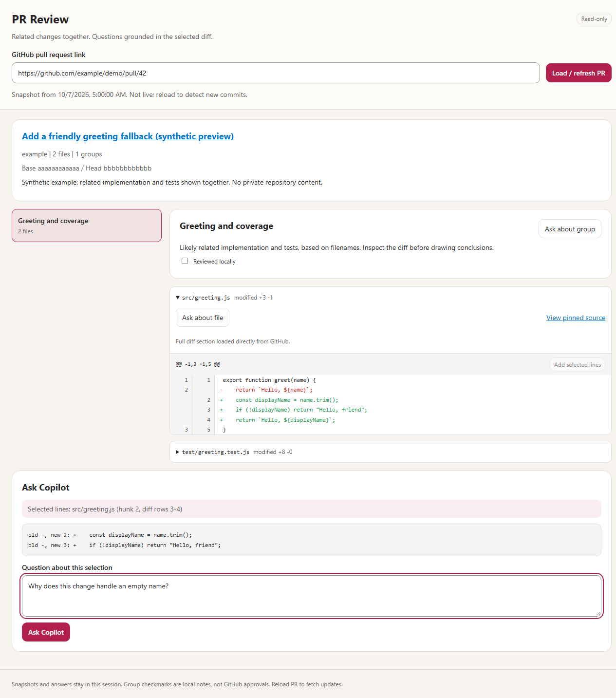Select added line with const displayName
This screenshot has width=616, height=698.
click(391, 400)
